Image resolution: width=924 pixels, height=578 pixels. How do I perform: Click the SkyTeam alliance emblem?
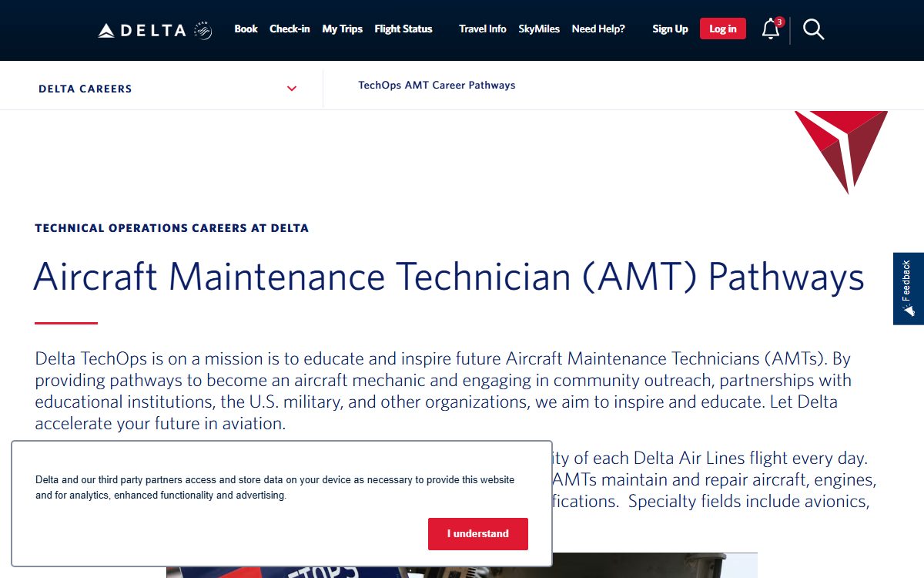203,31
